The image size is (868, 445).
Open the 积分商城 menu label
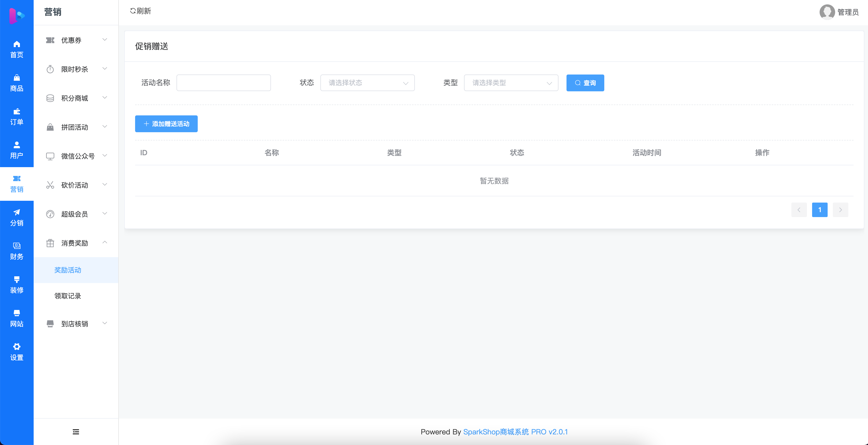click(75, 98)
